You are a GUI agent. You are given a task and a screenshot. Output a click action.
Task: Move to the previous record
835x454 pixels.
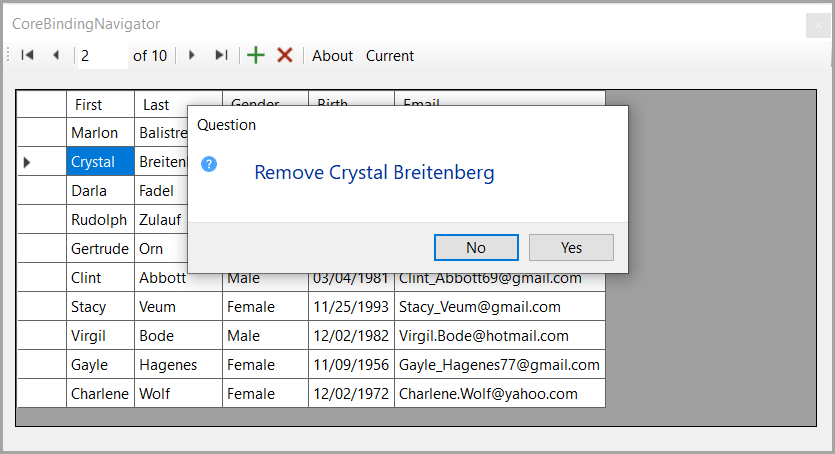[56, 55]
